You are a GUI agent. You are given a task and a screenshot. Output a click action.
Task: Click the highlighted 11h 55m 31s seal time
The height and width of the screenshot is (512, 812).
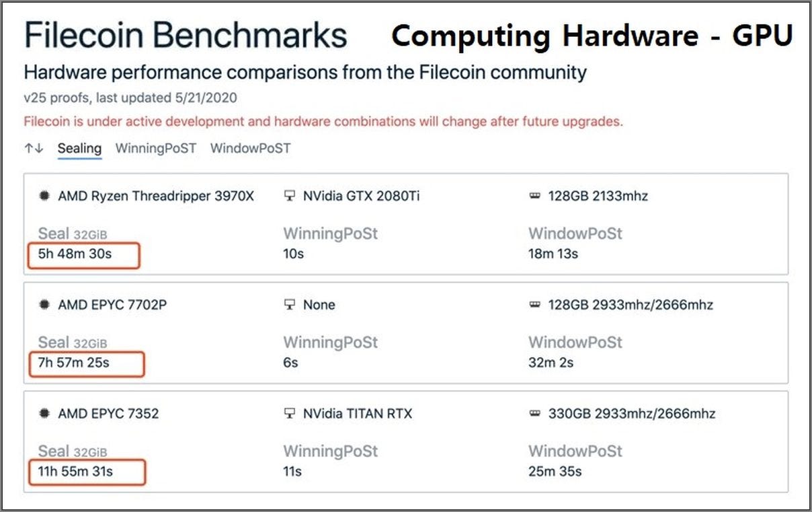click(87, 472)
